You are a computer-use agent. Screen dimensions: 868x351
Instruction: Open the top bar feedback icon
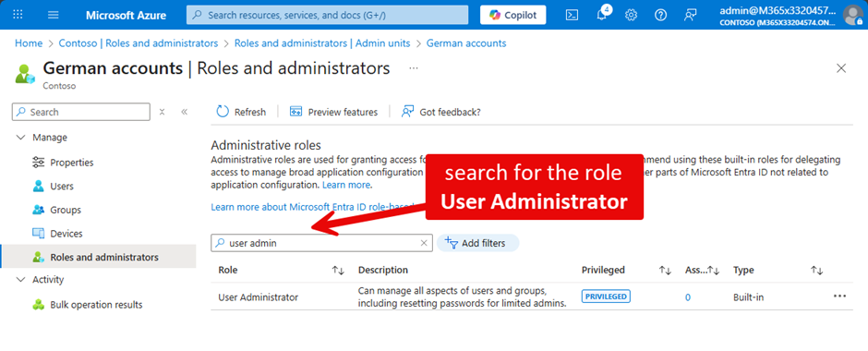pyautogui.click(x=690, y=15)
